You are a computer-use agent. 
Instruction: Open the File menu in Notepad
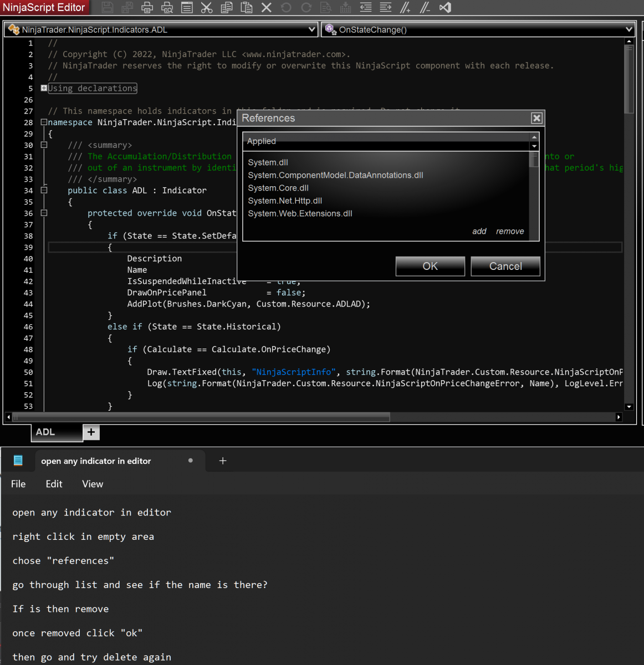click(18, 484)
